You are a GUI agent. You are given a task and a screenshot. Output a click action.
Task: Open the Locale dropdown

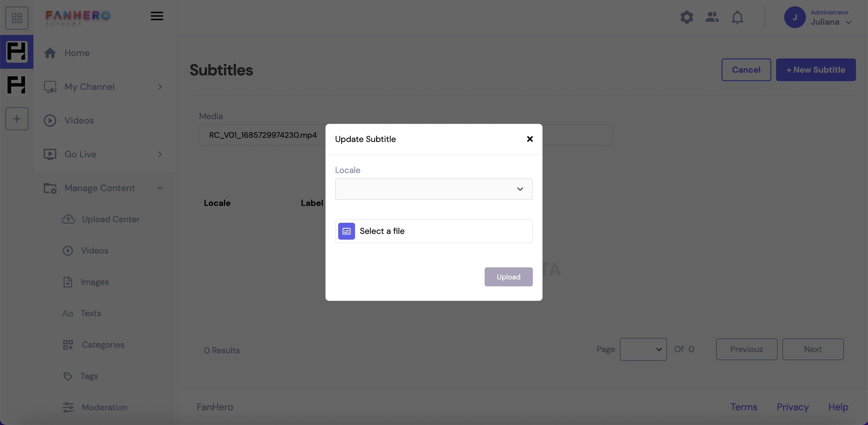point(434,189)
